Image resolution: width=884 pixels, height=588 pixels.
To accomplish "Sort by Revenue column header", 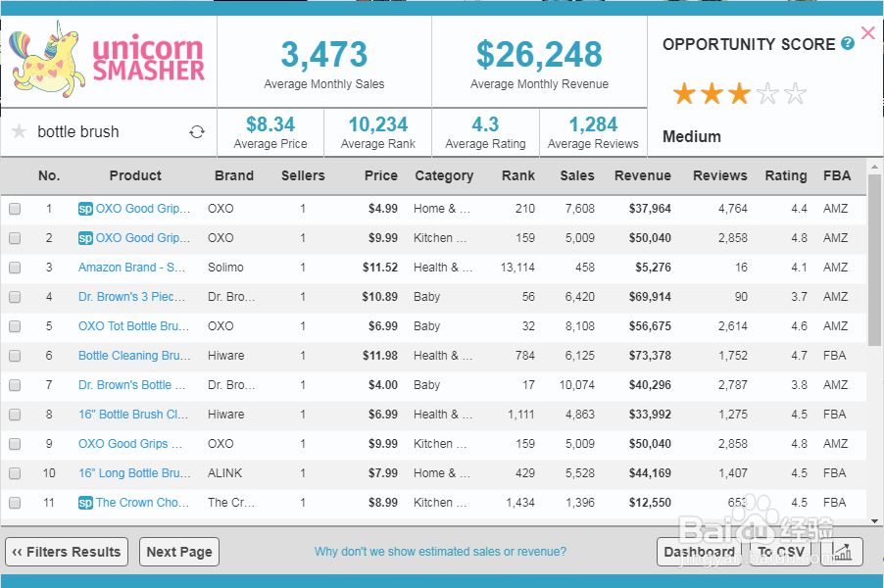I will pos(643,175).
